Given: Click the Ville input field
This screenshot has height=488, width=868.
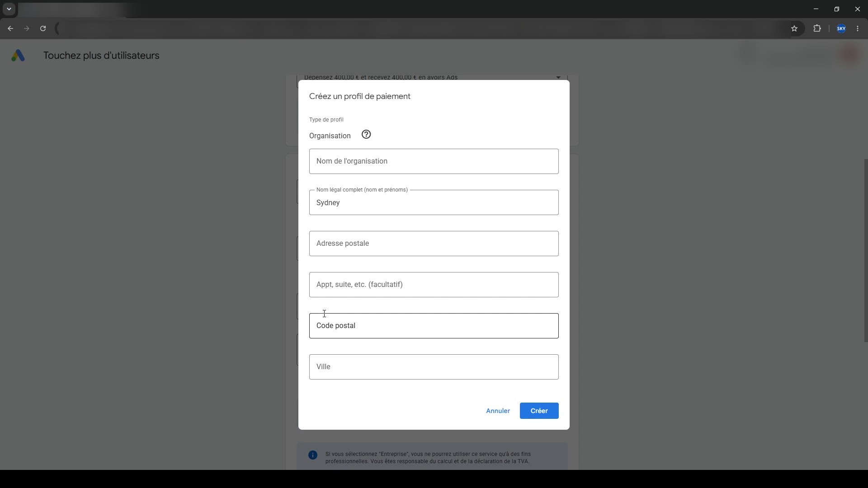Looking at the screenshot, I should click(x=434, y=367).
